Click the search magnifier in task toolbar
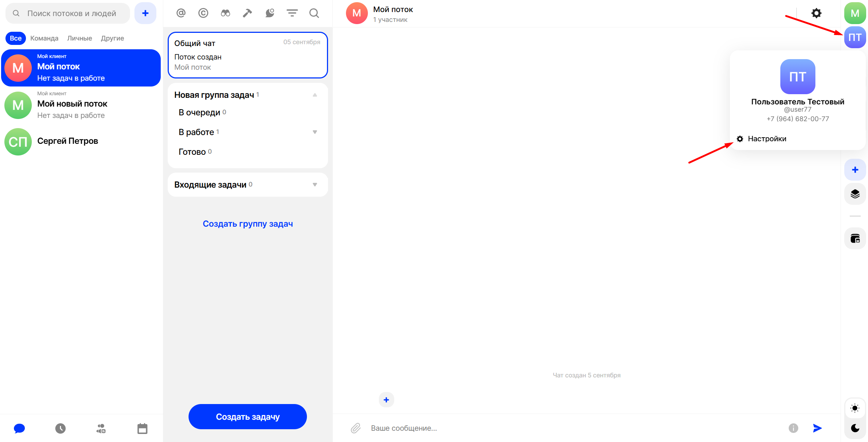The width and height of the screenshot is (868, 442). pyautogui.click(x=314, y=14)
